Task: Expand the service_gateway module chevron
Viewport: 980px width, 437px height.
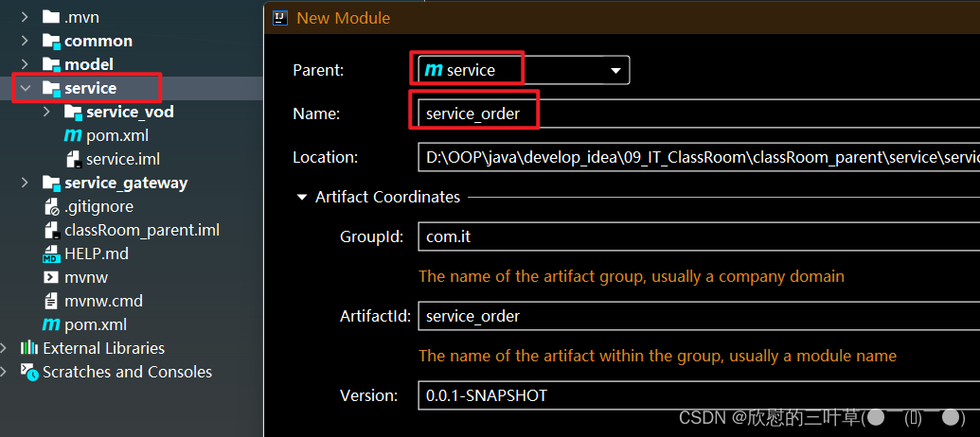Action: [25, 183]
